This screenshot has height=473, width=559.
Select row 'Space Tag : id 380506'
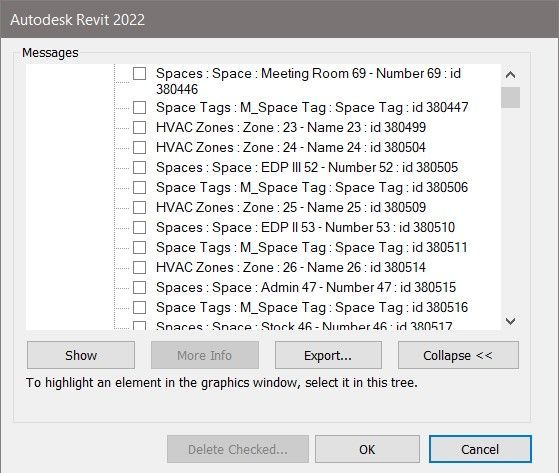pos(312,187)
